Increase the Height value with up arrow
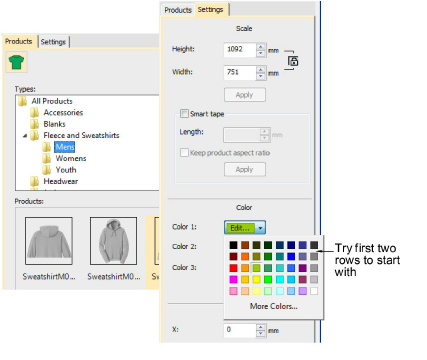427x360 pixels. click(x=261, y=47)
